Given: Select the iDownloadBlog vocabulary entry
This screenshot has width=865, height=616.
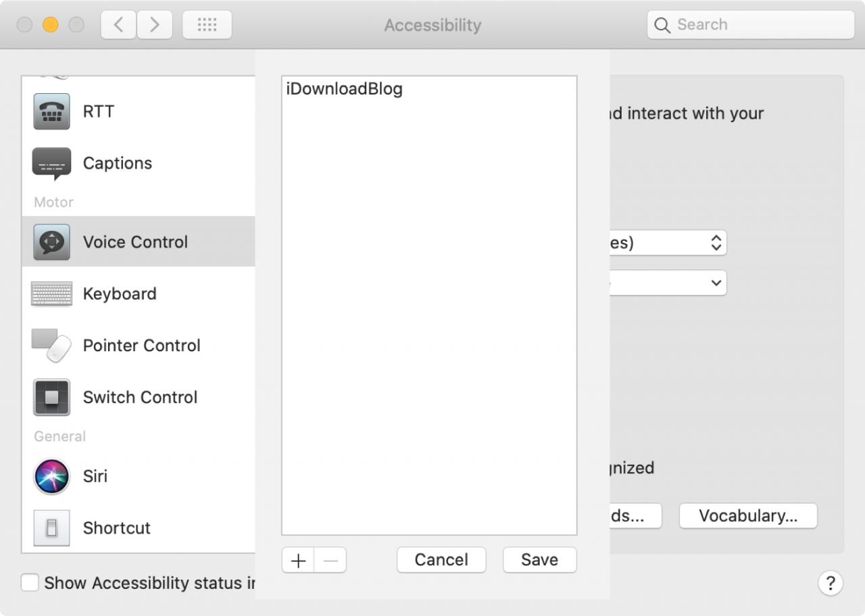Looking at the screenshot, I should pyautogui.click(x=344, y=89).
